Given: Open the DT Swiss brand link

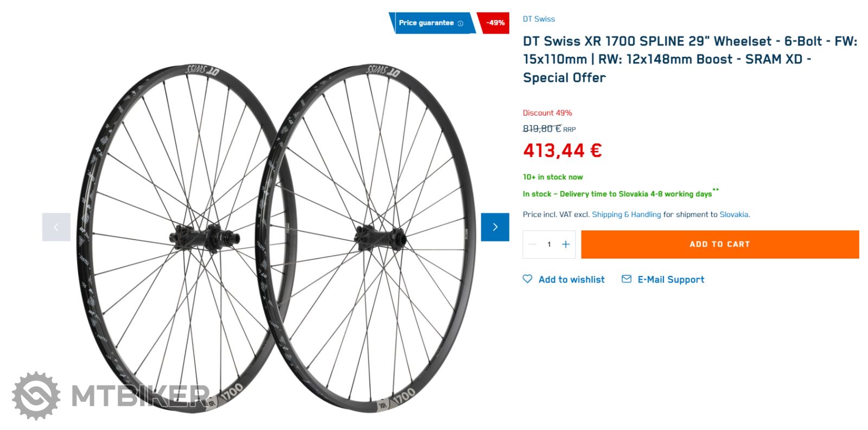Looking at the screenshot, I should 539,19.
